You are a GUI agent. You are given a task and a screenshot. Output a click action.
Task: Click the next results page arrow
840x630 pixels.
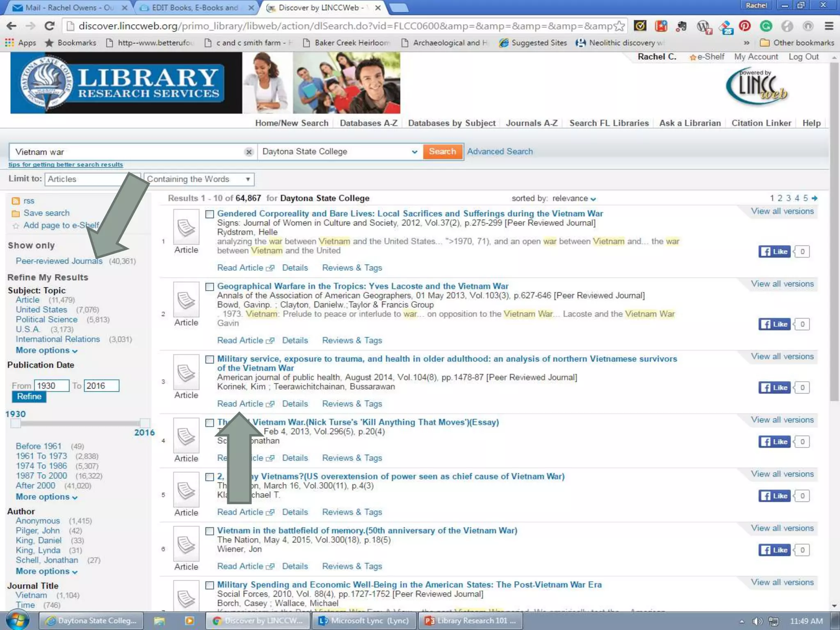tap(815, 198)
